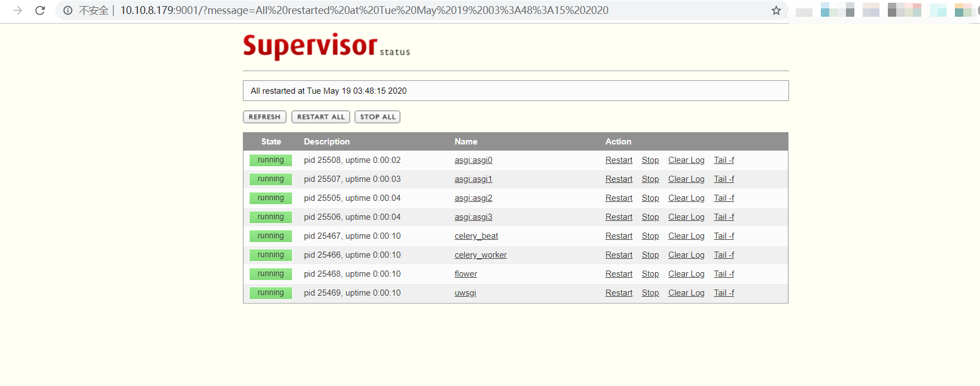Screen dimensions: 980x386
Task: Tail -f the uwsgi log
Action: (724, 293)
